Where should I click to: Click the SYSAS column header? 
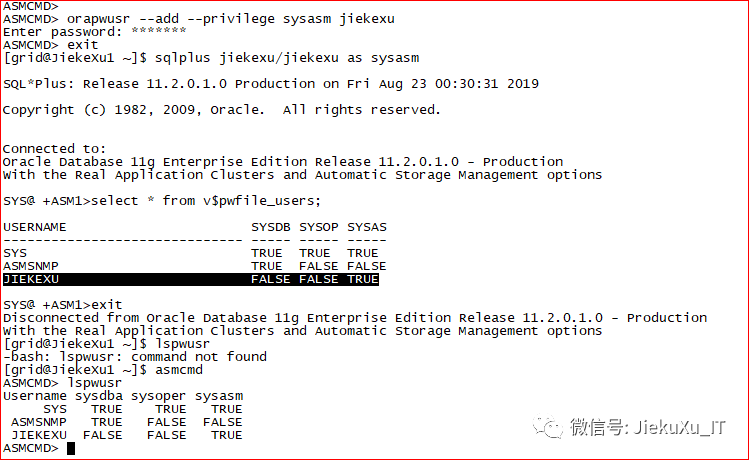point(366,227)
